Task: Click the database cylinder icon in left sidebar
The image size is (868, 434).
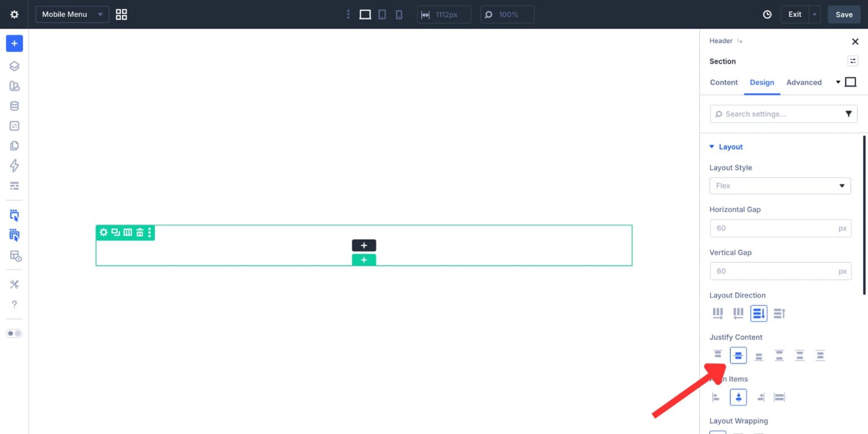Action: coord(14,106)
